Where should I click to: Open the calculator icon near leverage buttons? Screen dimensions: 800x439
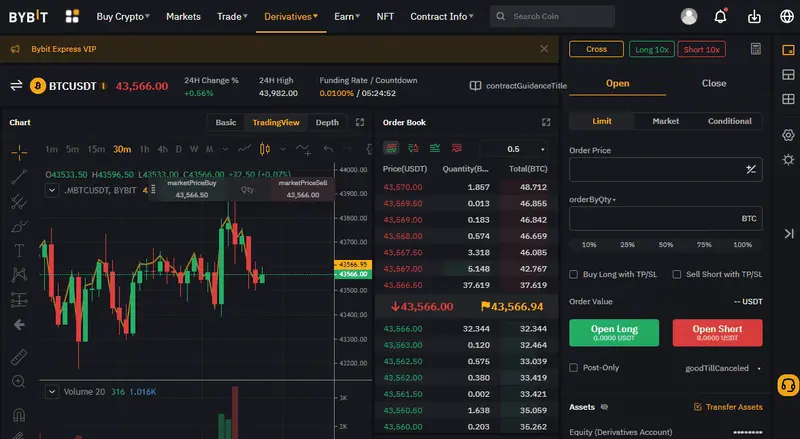(x=756, y=49)
